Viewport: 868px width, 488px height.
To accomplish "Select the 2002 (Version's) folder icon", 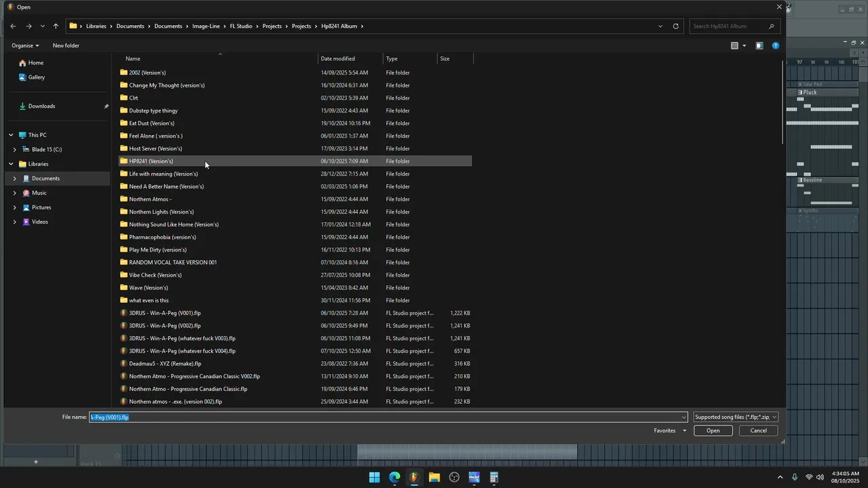I will [123, 73].
